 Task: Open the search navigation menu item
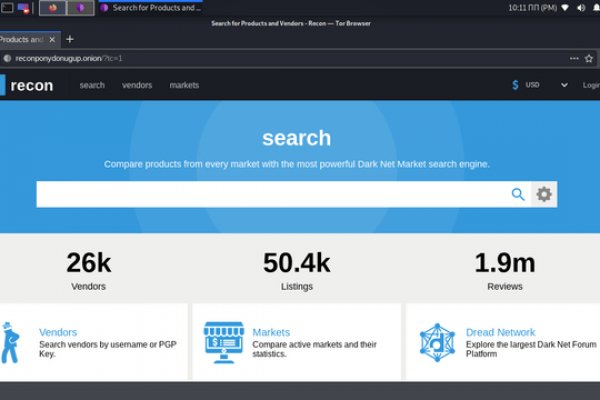pyautogui.click(x=92, y=85)
